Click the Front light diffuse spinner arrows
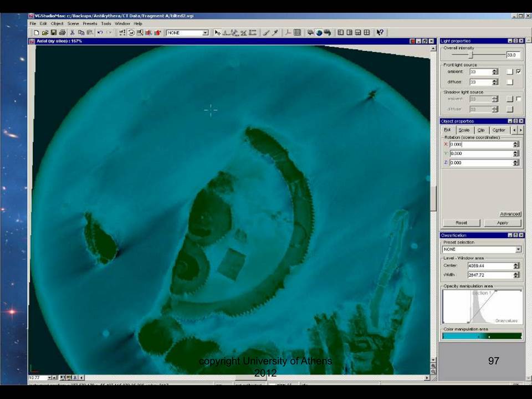Screen dimensions: 532x399 495,82
